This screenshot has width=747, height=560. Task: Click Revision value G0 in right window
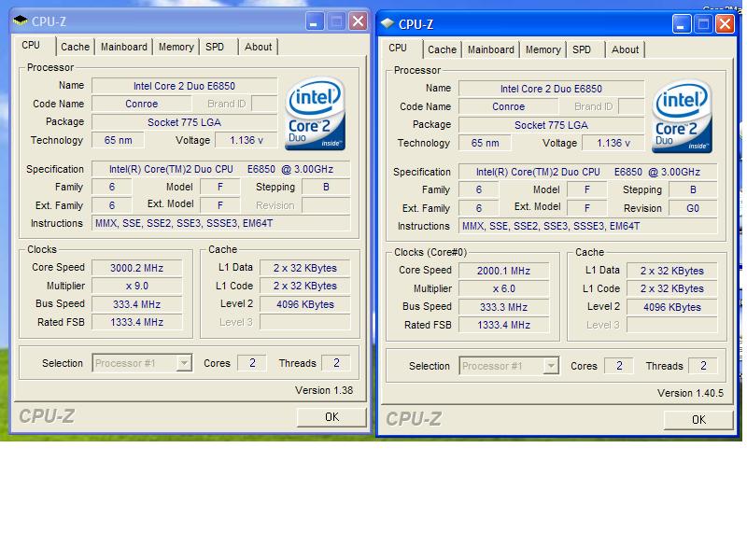693,208
